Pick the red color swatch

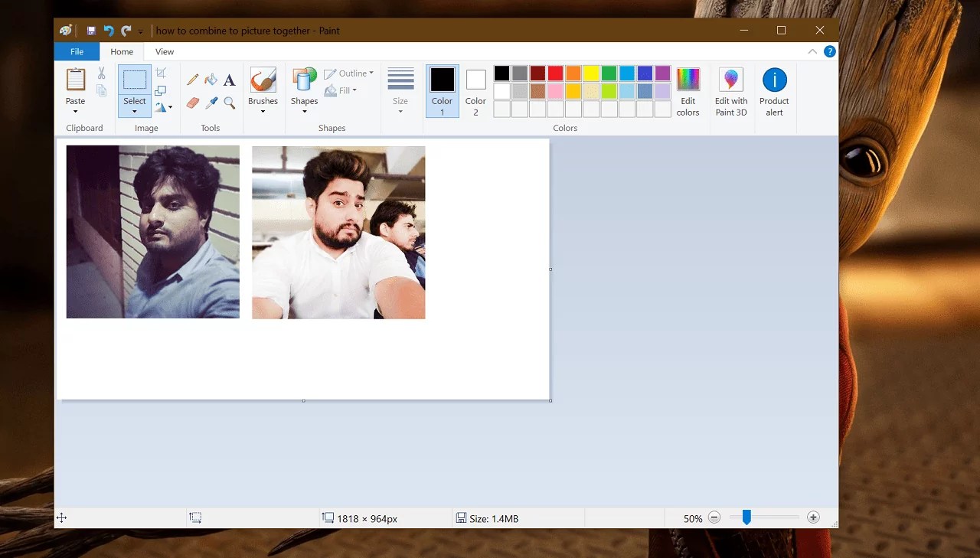point(555,73)
